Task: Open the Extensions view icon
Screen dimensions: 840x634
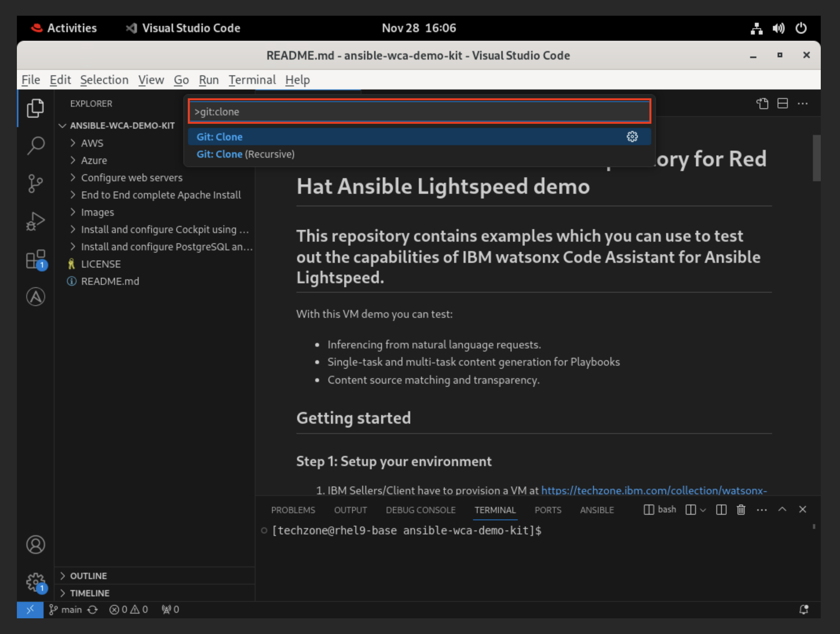Action: tap(35, 259)
